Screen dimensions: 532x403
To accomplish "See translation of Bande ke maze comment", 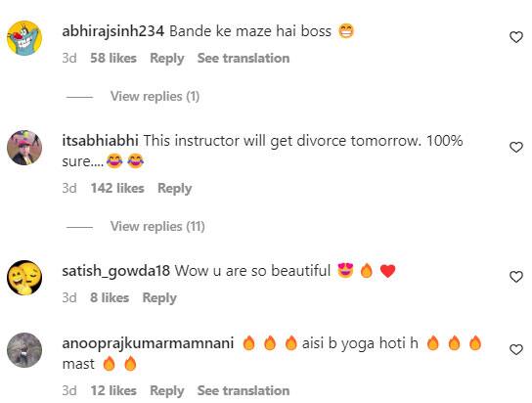I will tap(244, 59).
